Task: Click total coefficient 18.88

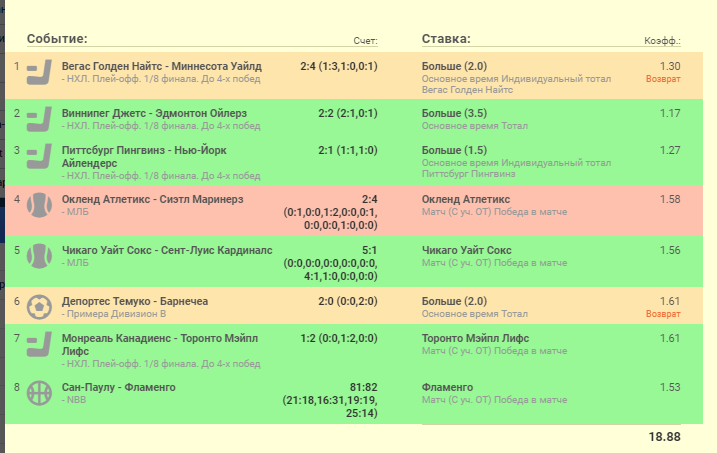Action: click(664, 437)
